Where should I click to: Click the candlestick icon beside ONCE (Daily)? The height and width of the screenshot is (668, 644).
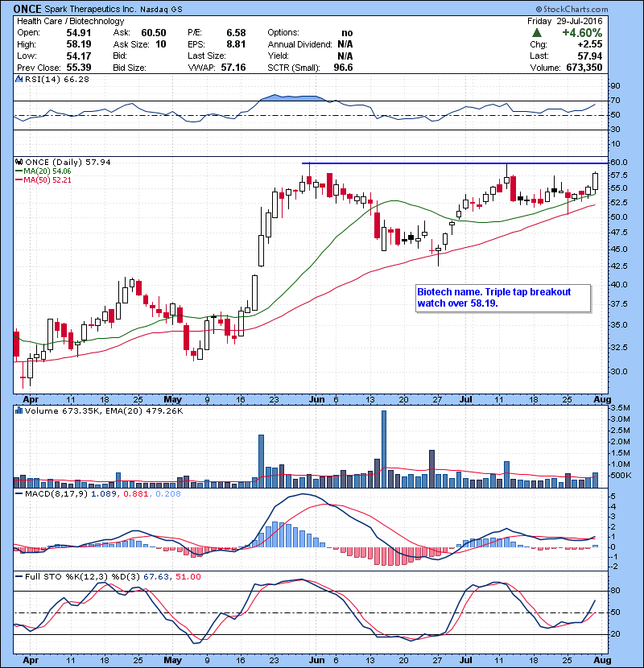tap(19, 163)
